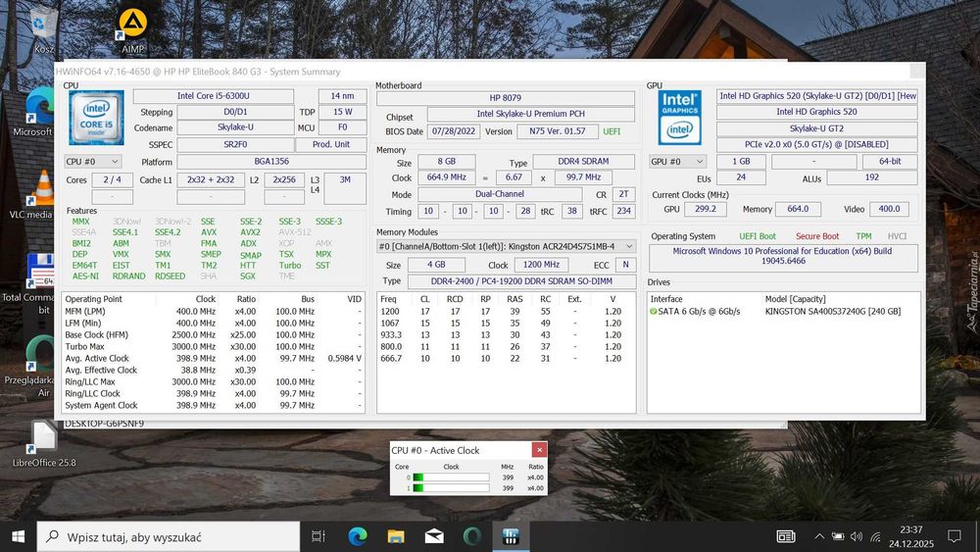Click the Prod. Unit field
The image size is (980, 552).
point(330,144)
